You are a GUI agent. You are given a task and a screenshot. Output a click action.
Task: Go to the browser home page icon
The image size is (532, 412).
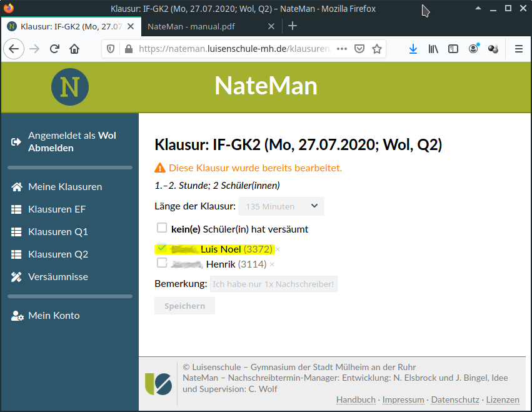coord(74,49)
